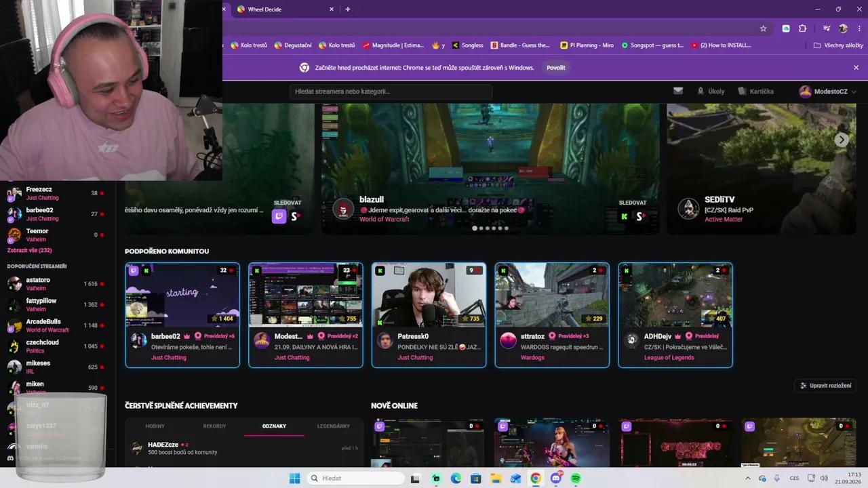Viewport: 868px width, 488px height.
Task: Switch to the Wheel Decide tab
Action: click(x=285, y=9)
